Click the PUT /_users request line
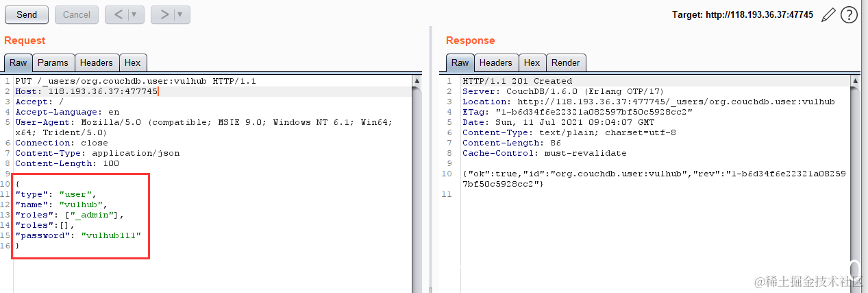The height and width of the screenshot is (293, 868). pos(136,81)
